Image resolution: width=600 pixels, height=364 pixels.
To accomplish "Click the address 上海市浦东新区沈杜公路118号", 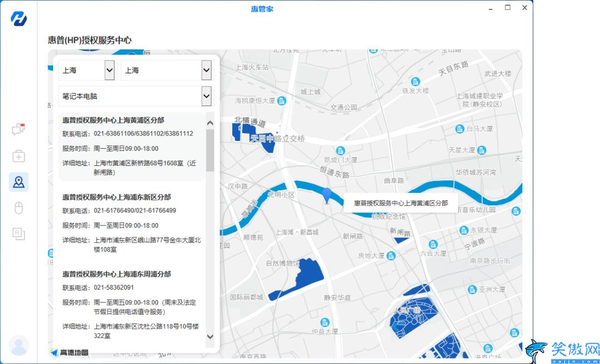I will [x=146, y=331].
